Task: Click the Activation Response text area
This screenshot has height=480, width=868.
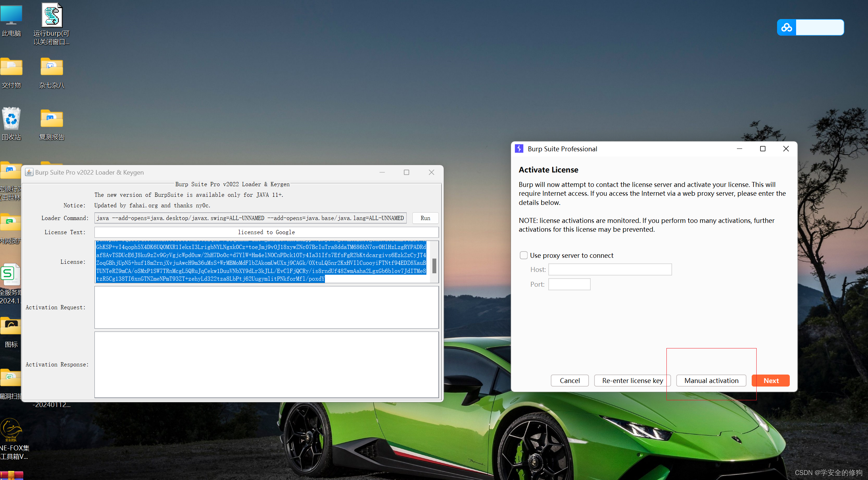Action: click(x=266, y=364)
